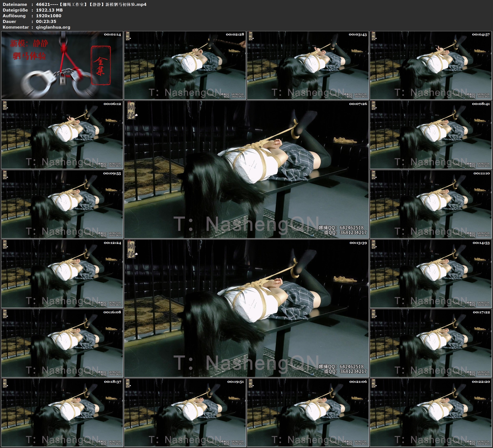Viewport: 493px width, 448px height.
Task: Select the 00:14:53 thumbnail
Action: coord(431,274)
